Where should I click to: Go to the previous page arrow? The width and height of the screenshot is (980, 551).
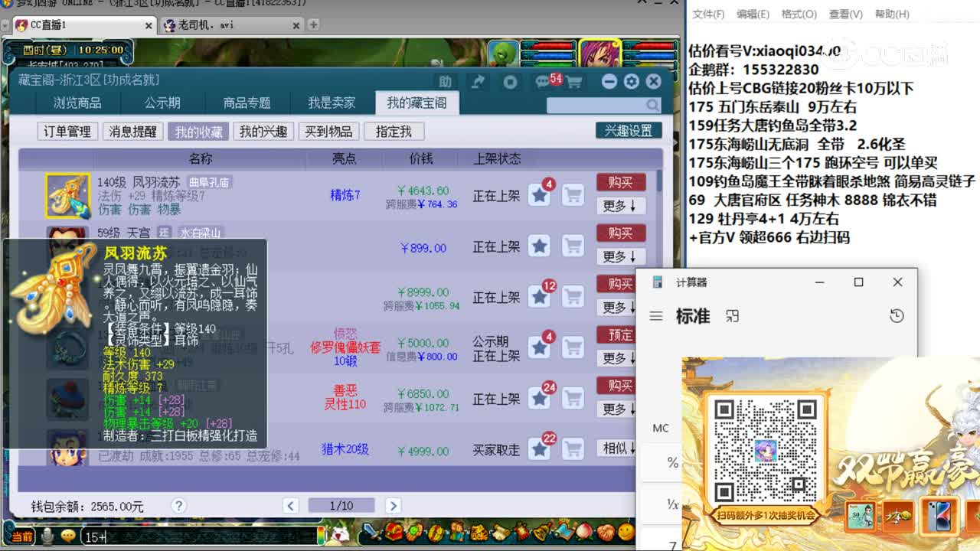(x=290, y=505)
